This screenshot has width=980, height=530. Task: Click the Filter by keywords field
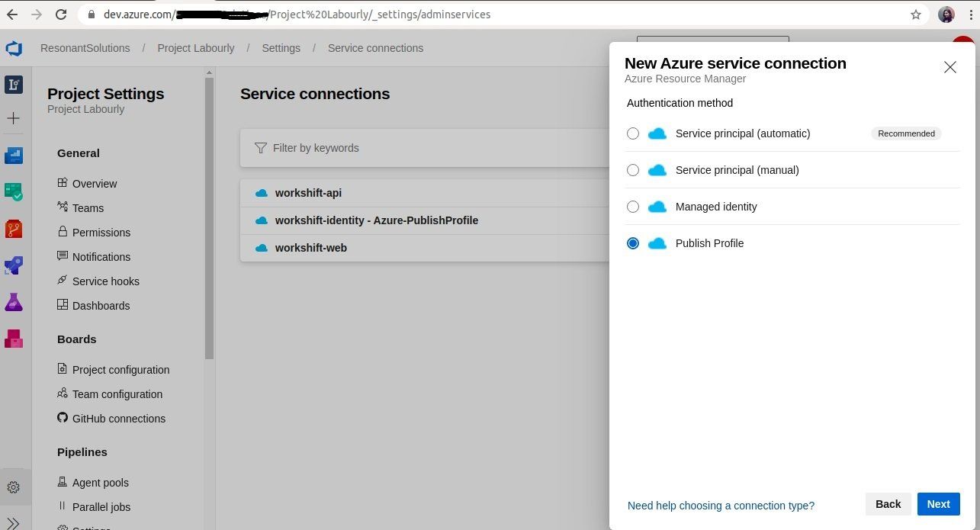pos(427,148)
